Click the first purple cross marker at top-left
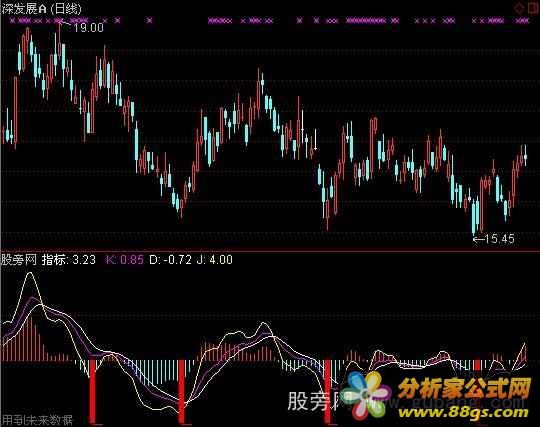The width and height of the screenshot is (540, 427). point(13,21)
